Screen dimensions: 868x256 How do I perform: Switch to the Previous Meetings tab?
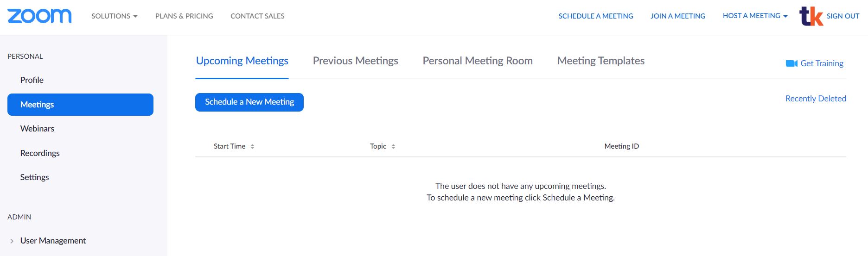355,61
